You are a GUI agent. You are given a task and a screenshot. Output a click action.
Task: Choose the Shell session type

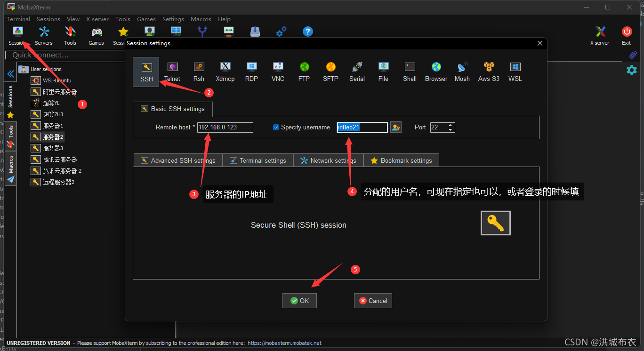[x=410, y=72]
